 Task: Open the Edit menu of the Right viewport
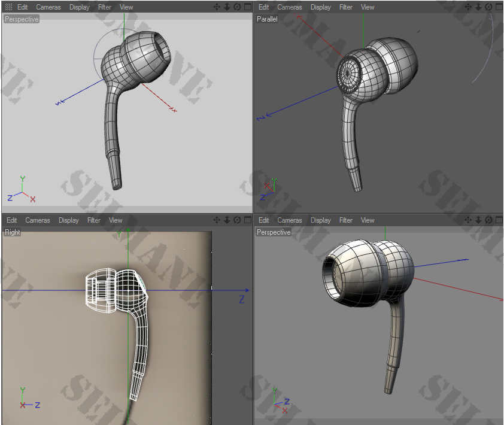tap(11, 220)
